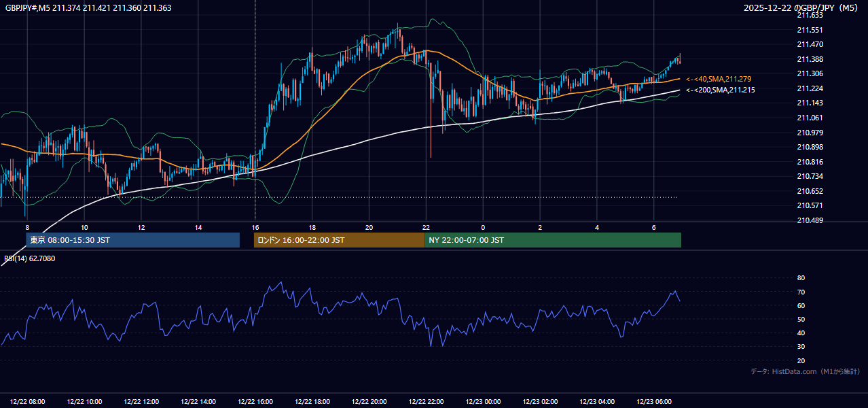Viewport: 868px width, 408px height.
Task: Click bottom date label 12/22 18:00
Action: (x=312, y=402)
